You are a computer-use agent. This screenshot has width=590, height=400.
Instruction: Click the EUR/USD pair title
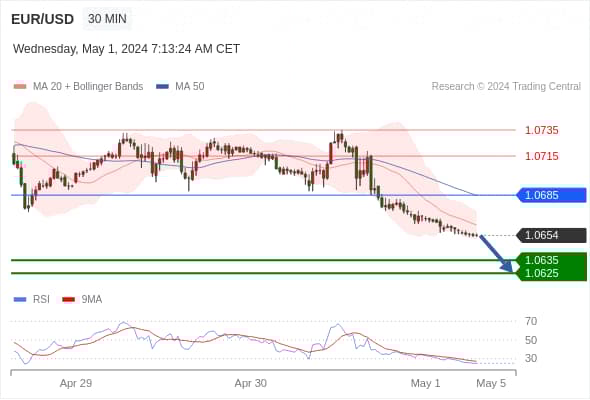[x=43, y=19]
